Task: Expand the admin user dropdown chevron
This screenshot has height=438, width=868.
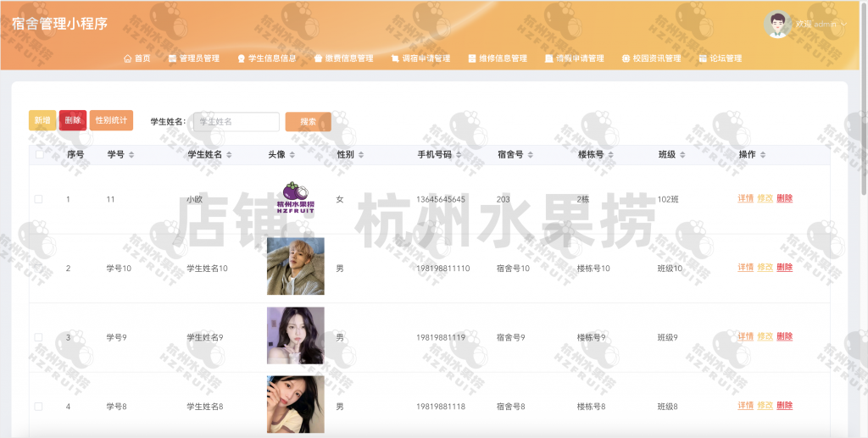Action: pyautogui.click(x=843, y=24)
